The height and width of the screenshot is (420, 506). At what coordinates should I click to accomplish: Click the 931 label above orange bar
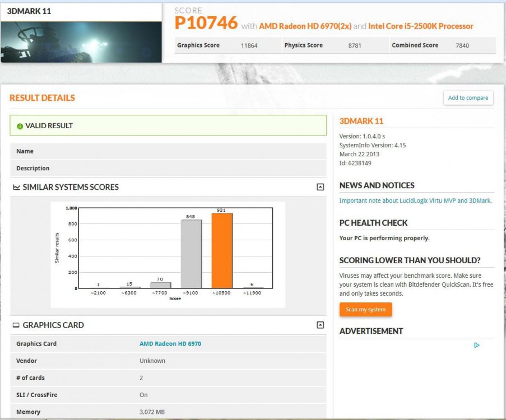(x=221, y=210)
